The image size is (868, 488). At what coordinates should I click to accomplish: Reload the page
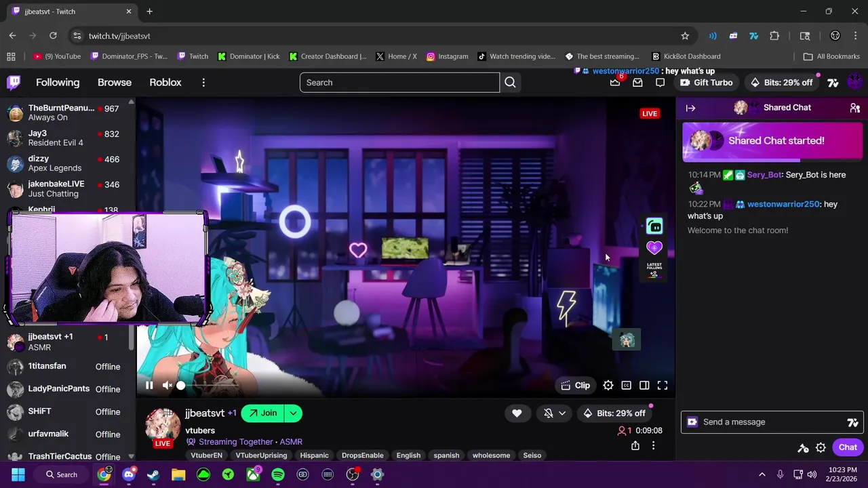click(53, 36)
